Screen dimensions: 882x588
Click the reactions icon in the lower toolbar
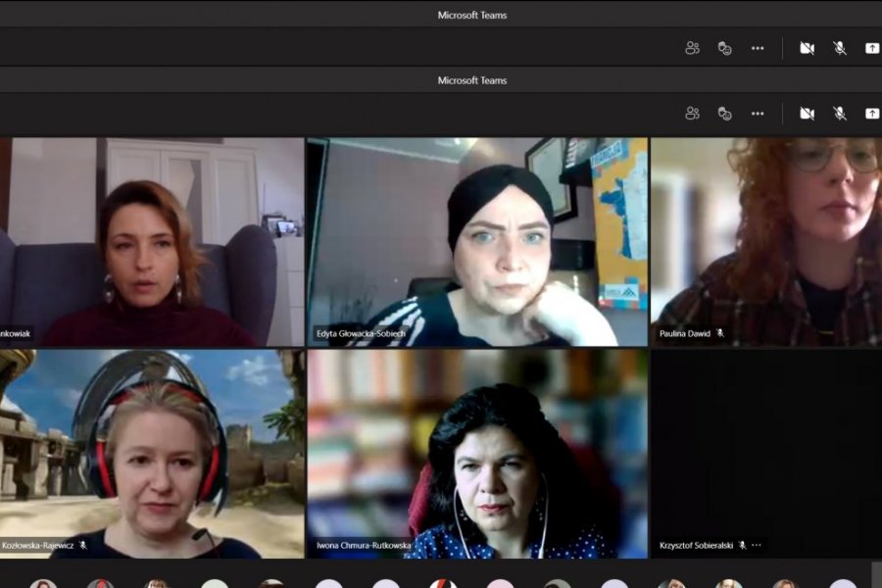coord(724,114)
